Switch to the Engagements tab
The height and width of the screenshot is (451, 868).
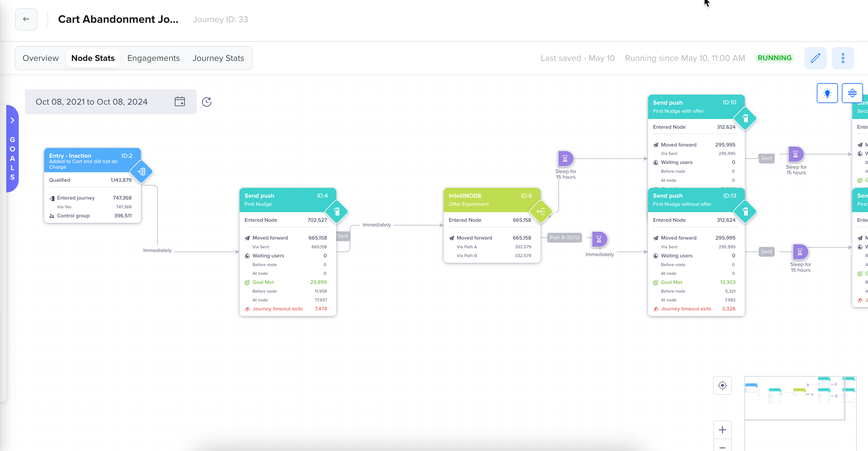tap(153, 58)
